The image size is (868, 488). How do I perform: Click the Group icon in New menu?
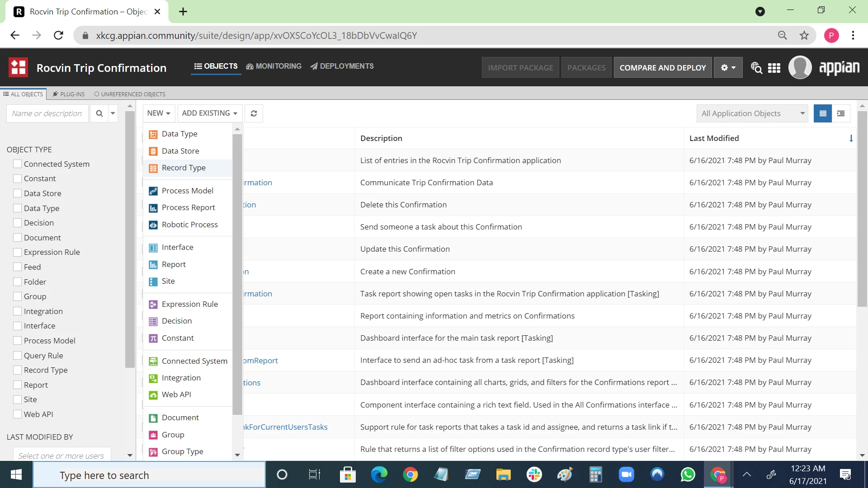tap(153, 435)
